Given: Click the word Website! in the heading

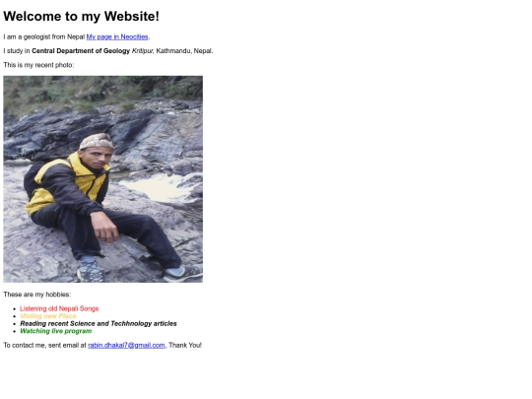Looking at the screenshot, I should 132,17.
